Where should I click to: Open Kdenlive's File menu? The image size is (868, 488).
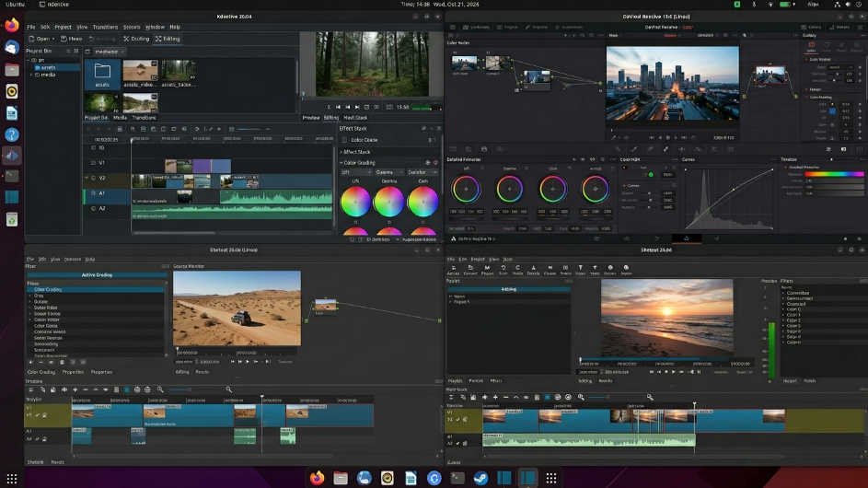(x=31, y=27)
